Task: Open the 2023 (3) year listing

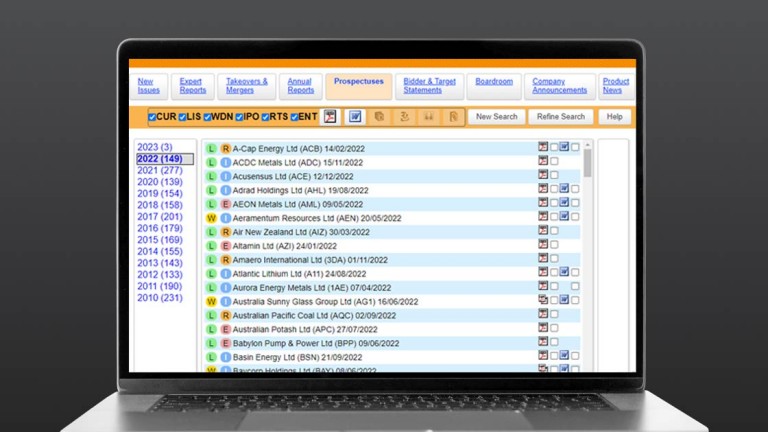Action: pos(155,147)
